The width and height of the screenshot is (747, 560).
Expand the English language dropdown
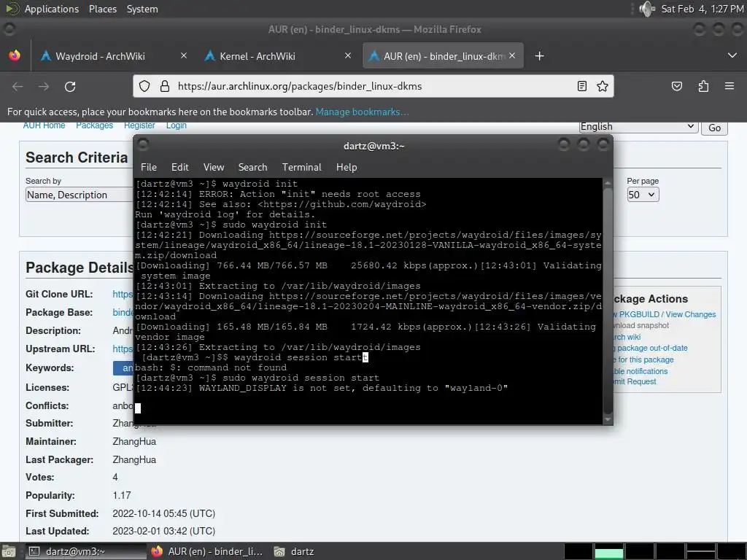coord(638,127)
